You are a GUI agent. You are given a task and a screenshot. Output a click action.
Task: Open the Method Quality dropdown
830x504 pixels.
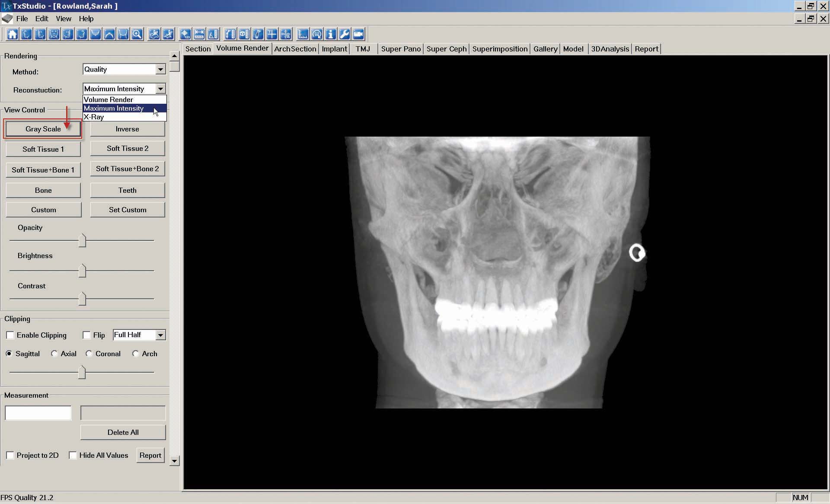coord(160,70)
